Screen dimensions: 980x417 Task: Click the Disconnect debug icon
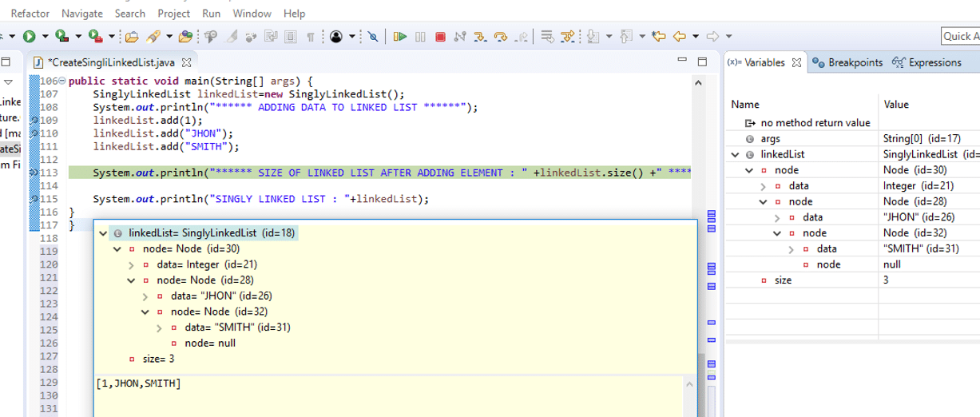tap(459, 36)
